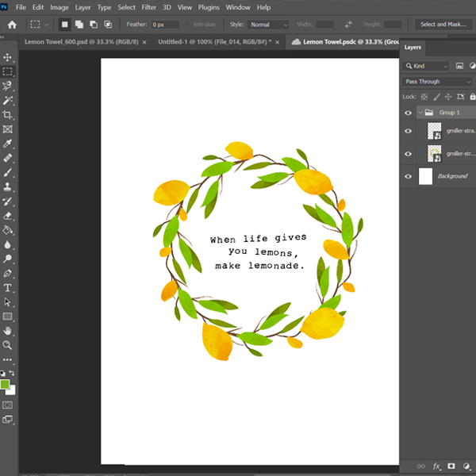
Task: Select the Frame tool
Action: pos(8,129)
